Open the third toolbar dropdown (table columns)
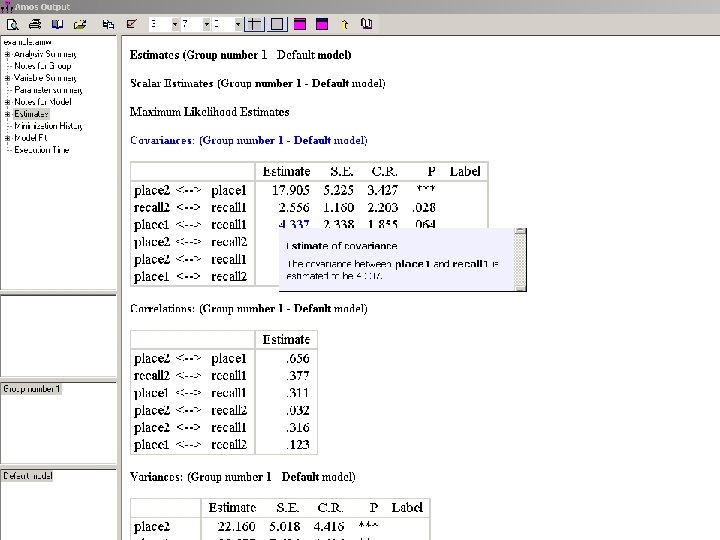The height and width of the screenshot is (540, 720). 238,24
